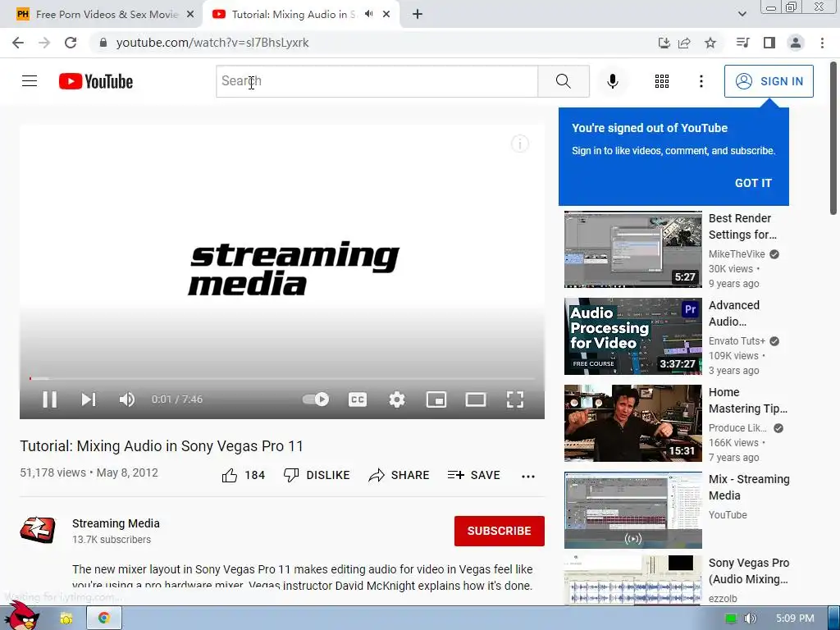Select the Chrome taskbar button
The width and height of the screenshot is (840, 630).
(104, 618)
